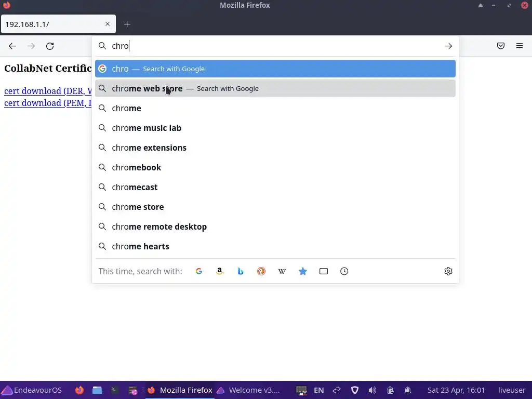Click the shield tray icon

tap(354, 390)
